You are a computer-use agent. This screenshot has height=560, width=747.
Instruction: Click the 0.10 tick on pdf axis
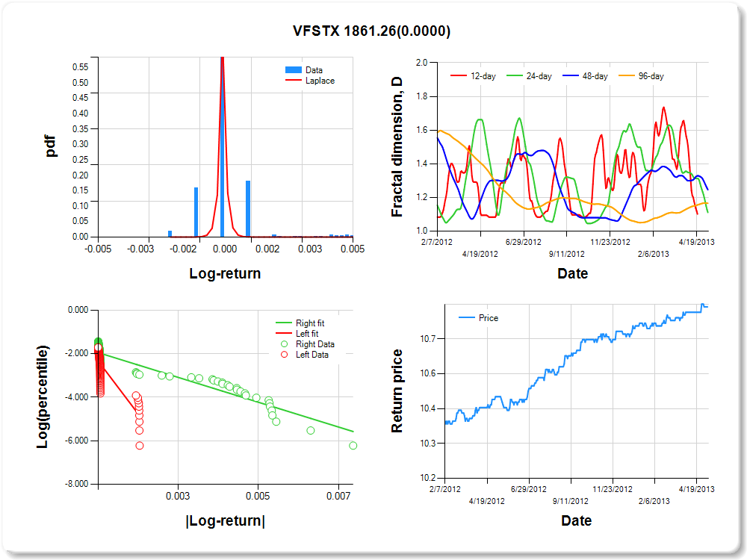tap(81, 206)
